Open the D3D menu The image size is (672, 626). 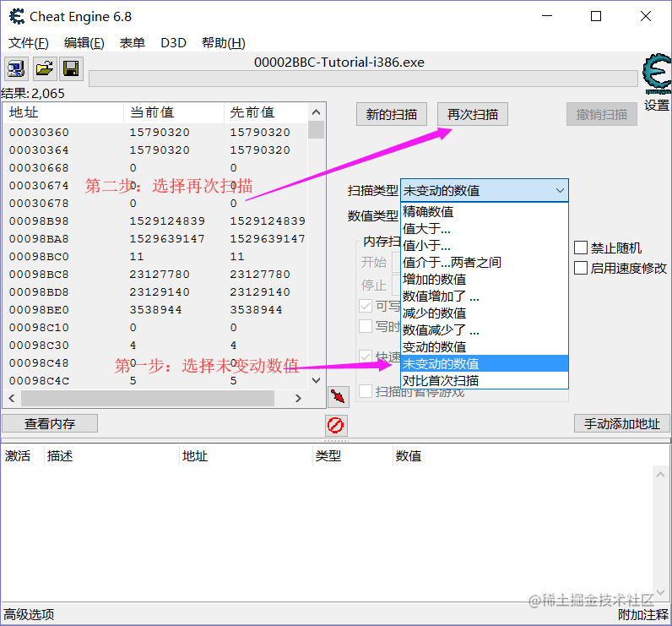coord(173,43)
